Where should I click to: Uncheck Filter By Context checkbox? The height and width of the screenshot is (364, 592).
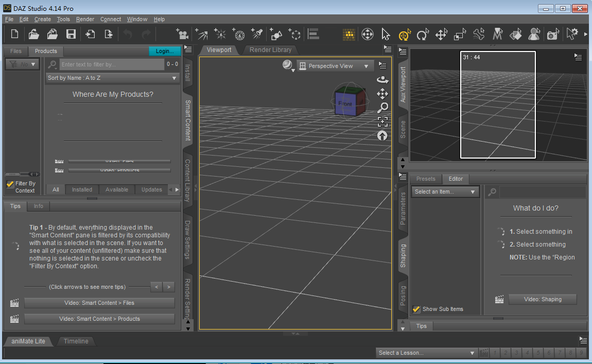click(x=10, y=184)
